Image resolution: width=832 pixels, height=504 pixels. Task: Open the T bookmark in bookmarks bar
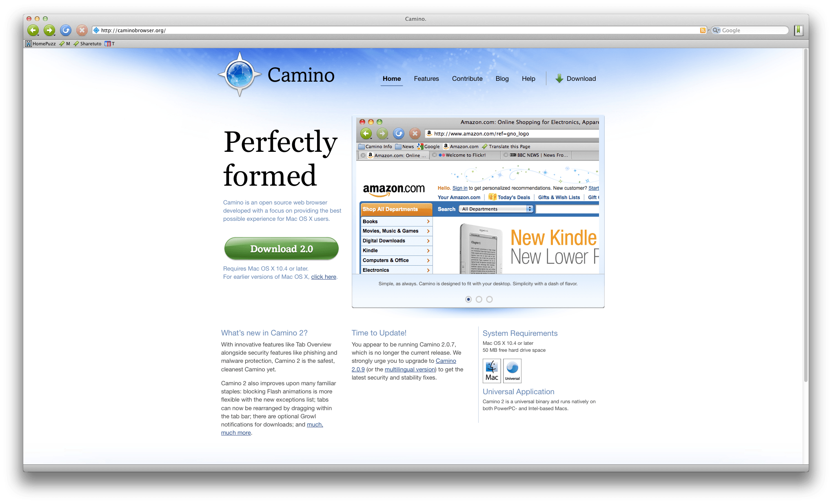pos(110,44)
